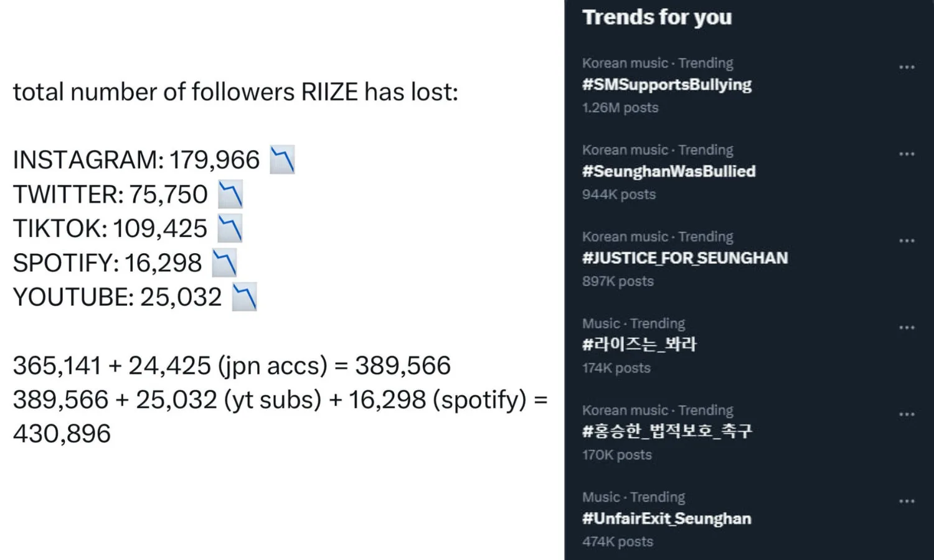The image size is (934, 560).
Task: Click the chart emoji next to SPOTIFY
Action: [224, 263]
